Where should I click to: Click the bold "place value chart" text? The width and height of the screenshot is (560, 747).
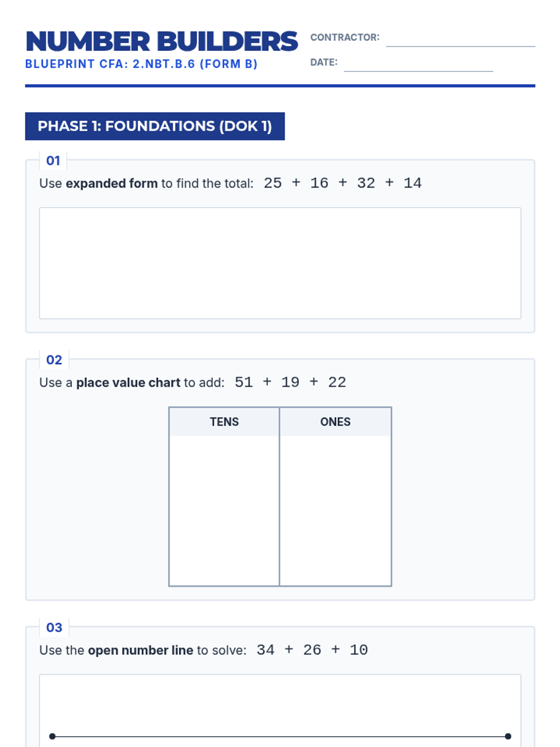click(128, 383)
